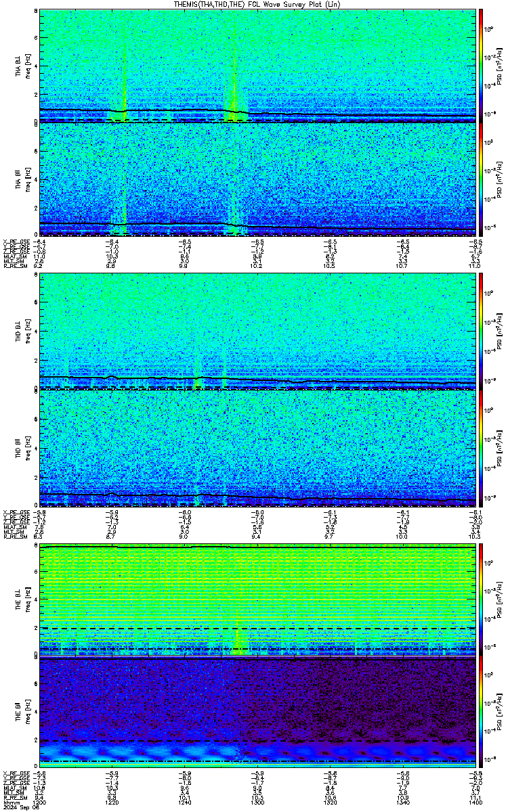Select the THA B-perpendicular spectrogram panel
The width and height of the screenshot is (508, 812).
[257, 65]
